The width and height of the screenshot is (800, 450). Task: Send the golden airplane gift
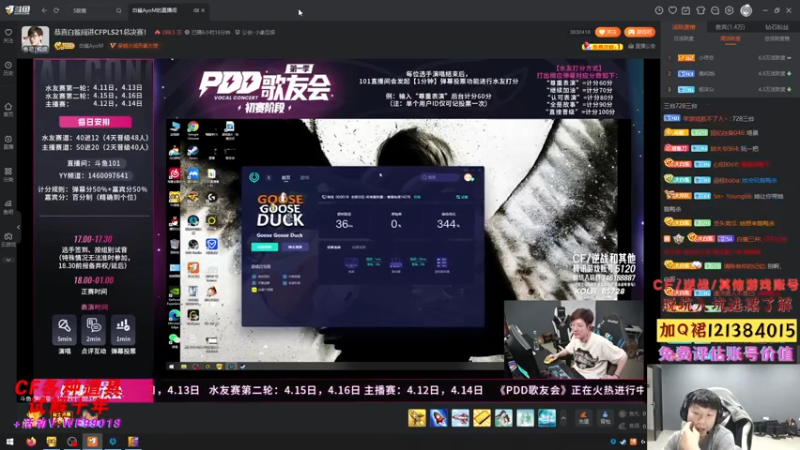tap(417, 418)
